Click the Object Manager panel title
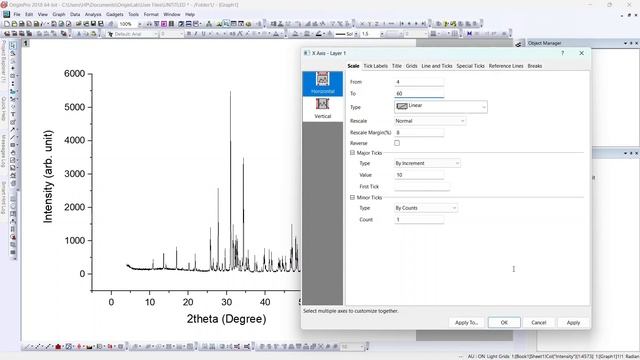The width and height of the screenshot is (640, 360). [544, 43]
